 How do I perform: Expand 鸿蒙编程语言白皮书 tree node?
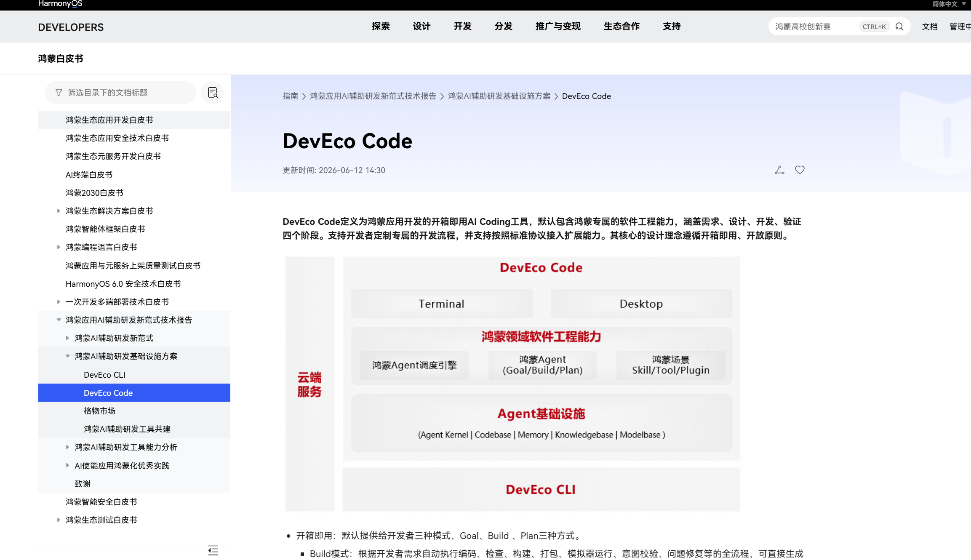point(59,247)
